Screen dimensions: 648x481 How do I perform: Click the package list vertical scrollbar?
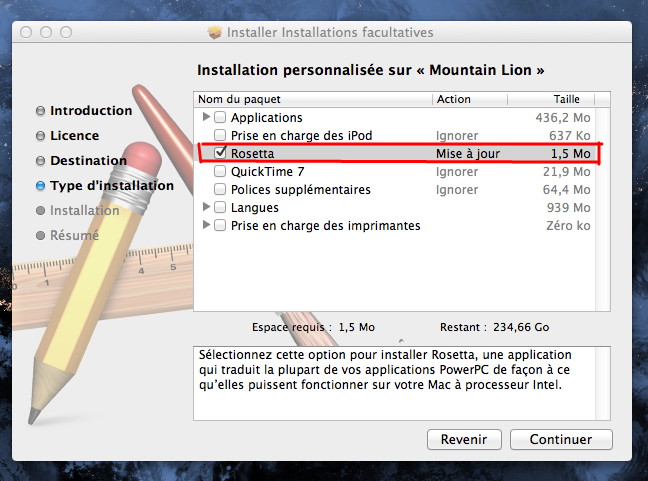pyautogui.click(x=603, y=209)
